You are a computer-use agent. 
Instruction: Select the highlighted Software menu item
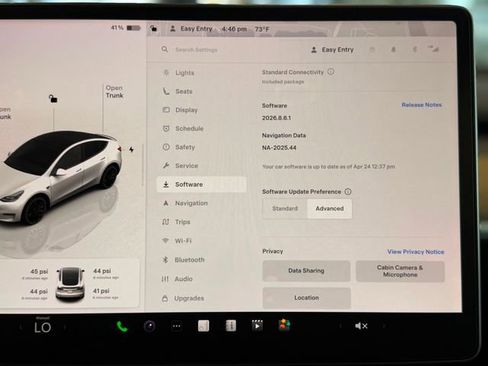click(201, 184)
